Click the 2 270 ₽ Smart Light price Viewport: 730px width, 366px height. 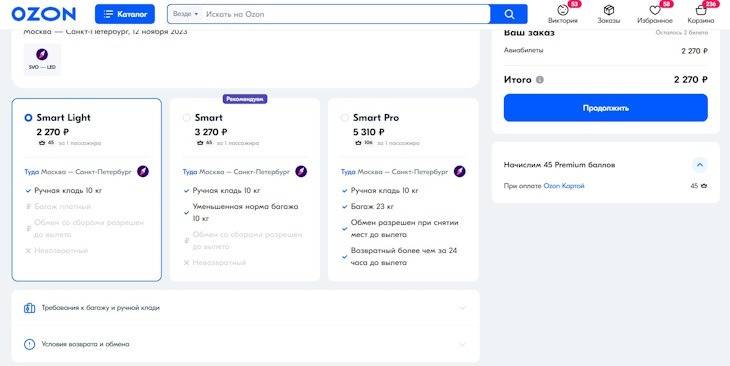(x=53, y=132)
